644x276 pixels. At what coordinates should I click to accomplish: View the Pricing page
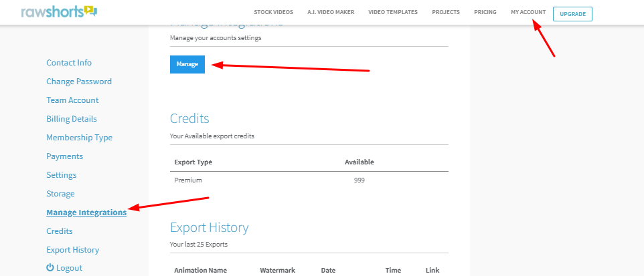pos(485,12)
